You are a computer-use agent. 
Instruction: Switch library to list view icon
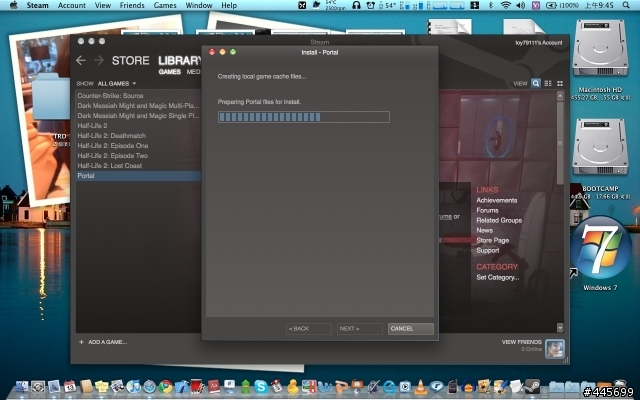tap(548, 83)
